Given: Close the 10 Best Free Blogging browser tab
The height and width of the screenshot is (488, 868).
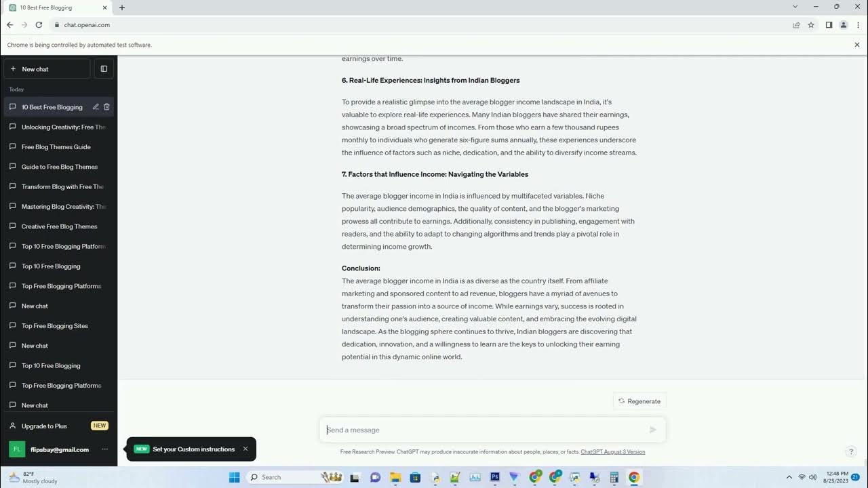Looking at the screenshot, I should pyautogui.click(x=106, y=7).
